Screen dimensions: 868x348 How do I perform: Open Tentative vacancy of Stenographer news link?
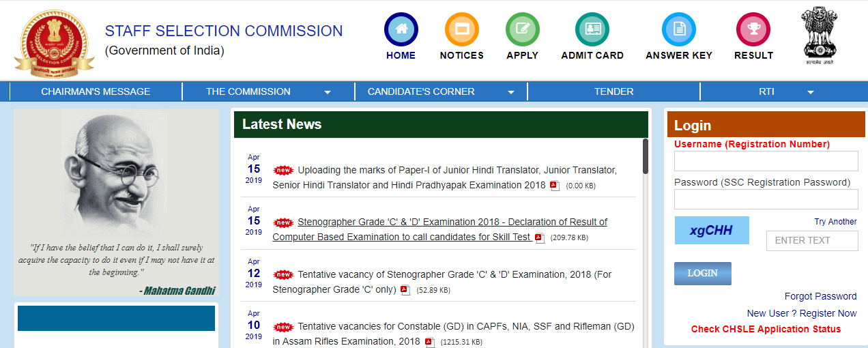pos(442,282)
